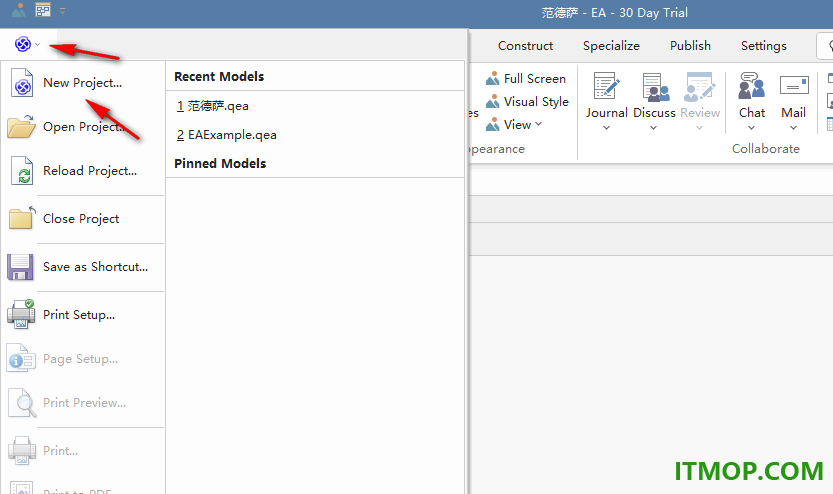
Task: Click the Reload Project icon
Action: coord(22,171)
